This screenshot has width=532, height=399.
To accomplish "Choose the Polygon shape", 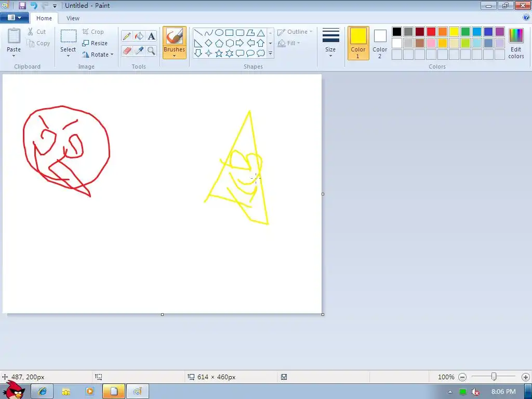I will pos(250,33).
